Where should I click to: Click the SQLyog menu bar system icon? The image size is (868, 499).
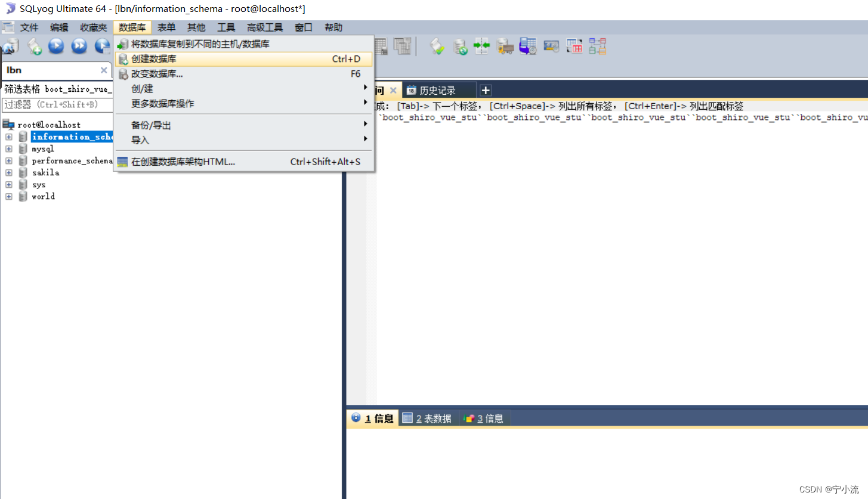8,27
